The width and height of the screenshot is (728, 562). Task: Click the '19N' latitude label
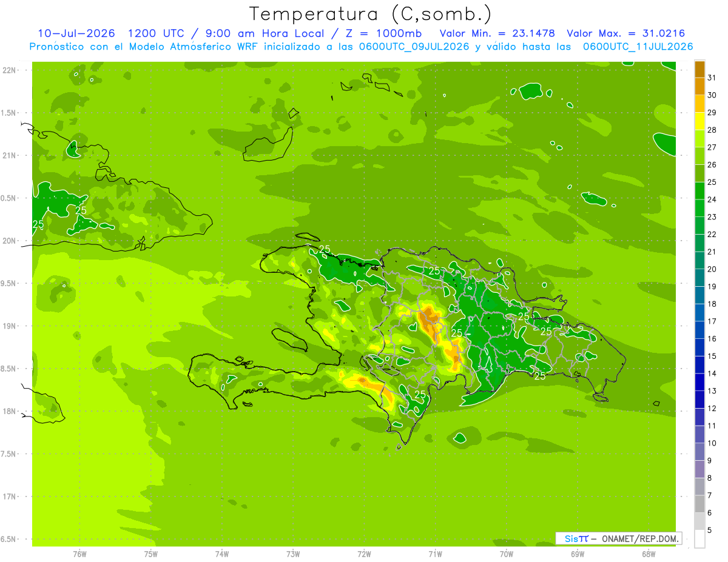pyautogui.click(x=9, y=326)
